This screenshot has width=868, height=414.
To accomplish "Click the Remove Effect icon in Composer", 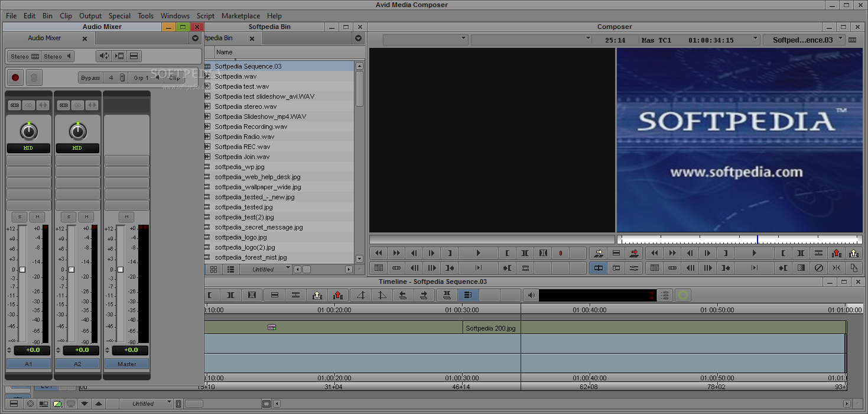I will (818, 268).
